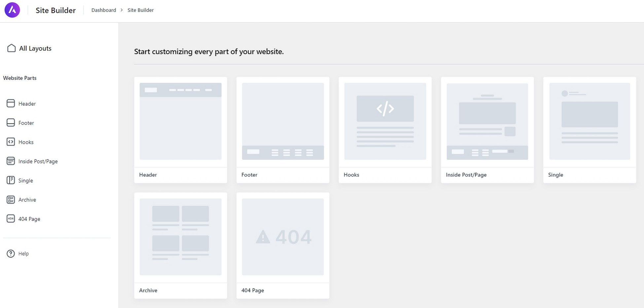This screenshot has width=644, height=308.
Task: Click the Footer sidebar icon
Action: coord(11,122)
